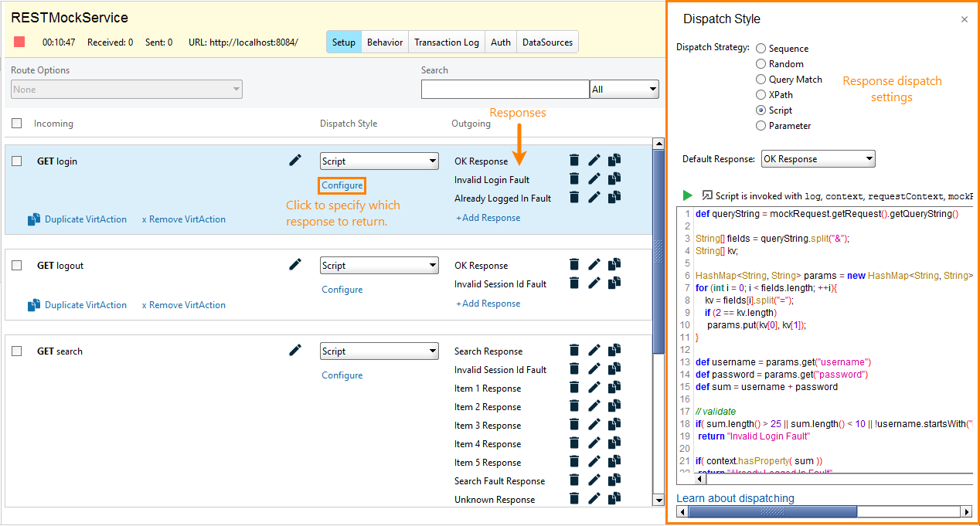Image resolution: width=980 pixels, height=526 pixels.
Task: Add a response to GET login
Action: [x=488, y=218]
